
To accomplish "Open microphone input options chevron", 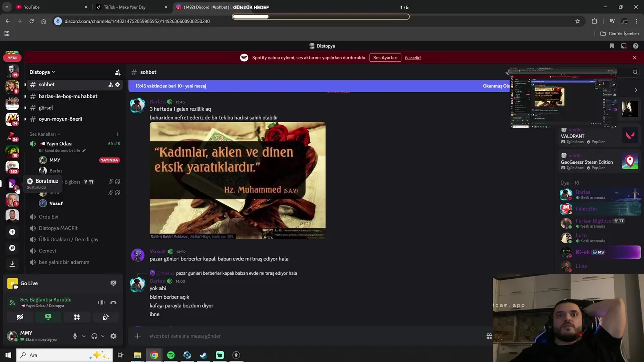I will coord(84,336).
